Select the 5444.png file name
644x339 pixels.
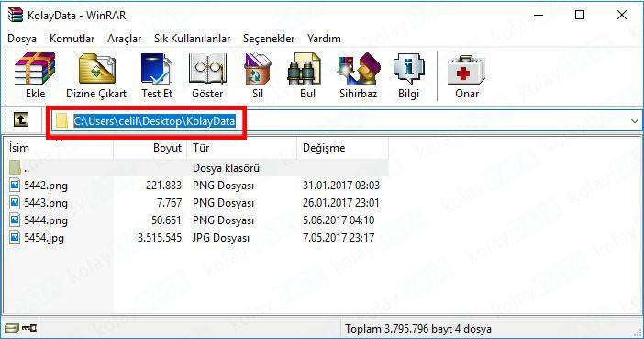pyautogui.click(x=46, y=220)
